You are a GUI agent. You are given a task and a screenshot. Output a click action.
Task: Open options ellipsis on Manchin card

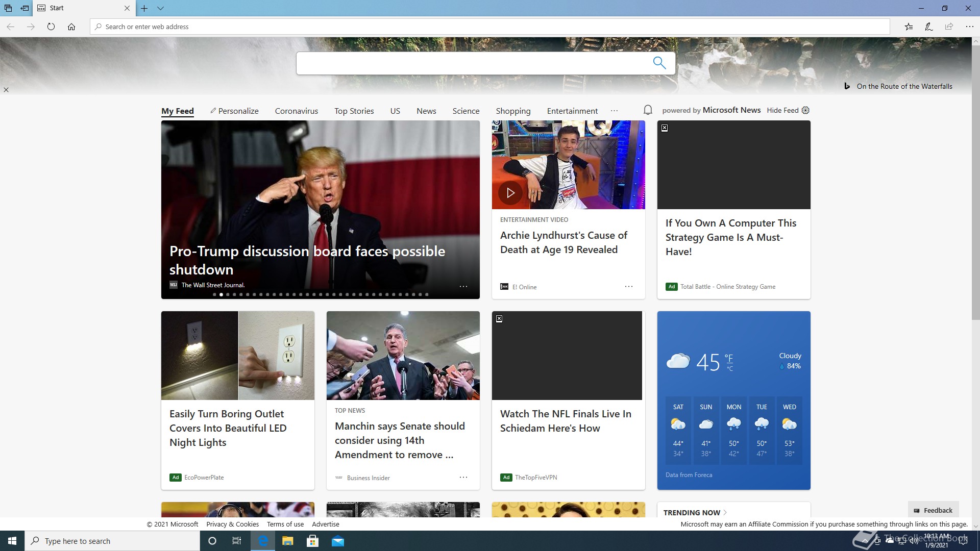click(463, 477)
